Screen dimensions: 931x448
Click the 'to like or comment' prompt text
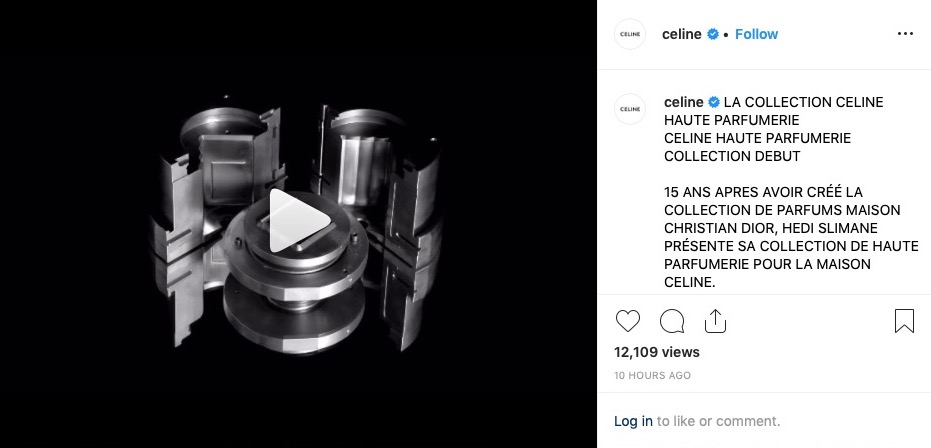click(718, 421)
